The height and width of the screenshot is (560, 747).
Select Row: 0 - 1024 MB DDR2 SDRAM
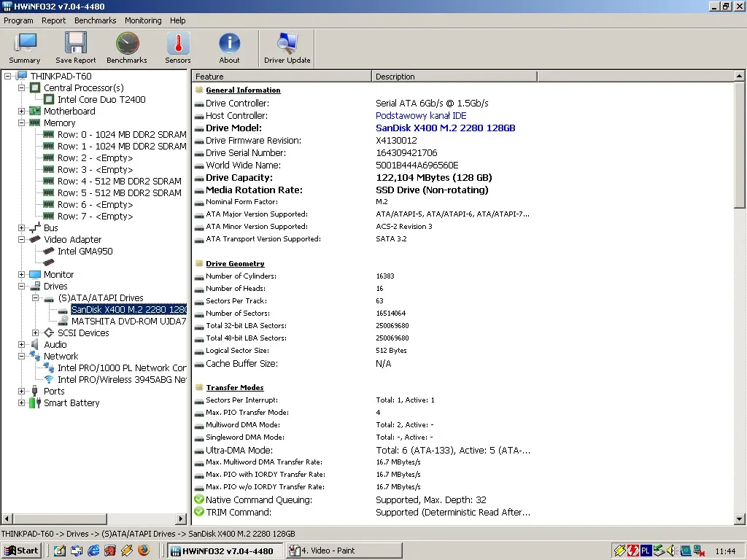click(x=122, y=134)
